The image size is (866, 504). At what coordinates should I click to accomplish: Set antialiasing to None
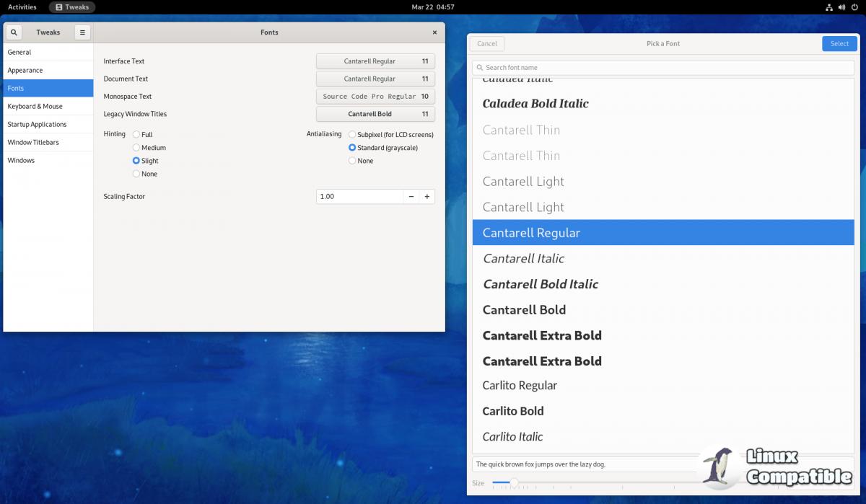352,161
